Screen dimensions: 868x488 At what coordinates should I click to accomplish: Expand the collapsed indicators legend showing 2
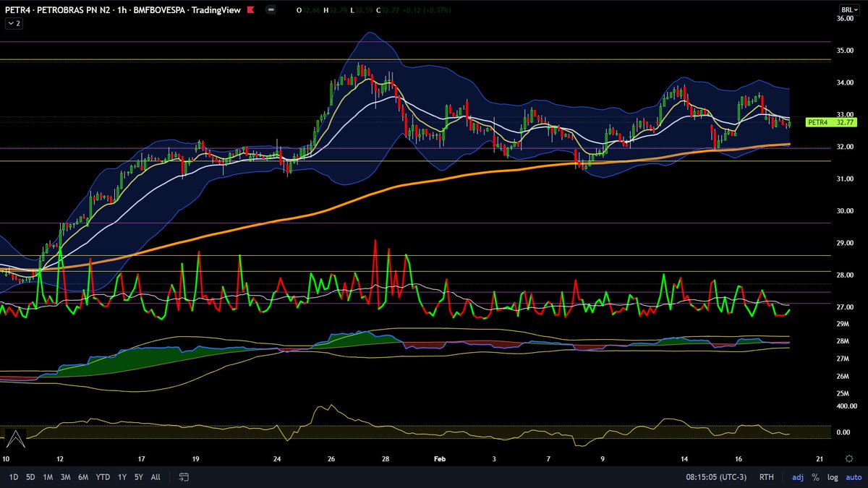13,24
